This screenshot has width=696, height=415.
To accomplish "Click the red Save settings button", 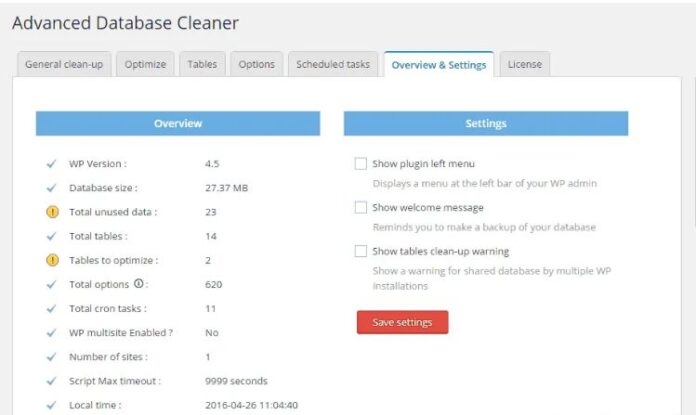I will click(x=402, y=322).
